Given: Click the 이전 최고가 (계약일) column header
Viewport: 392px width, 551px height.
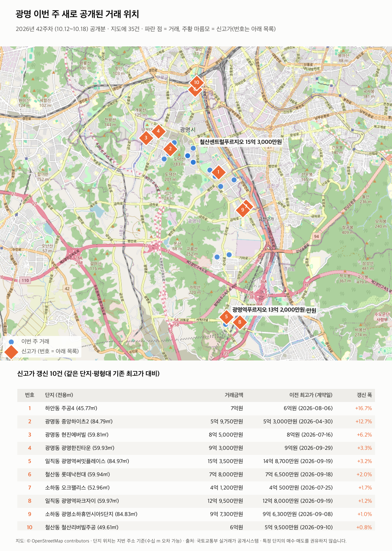Looking at the screenshot, I should [311, 395].
